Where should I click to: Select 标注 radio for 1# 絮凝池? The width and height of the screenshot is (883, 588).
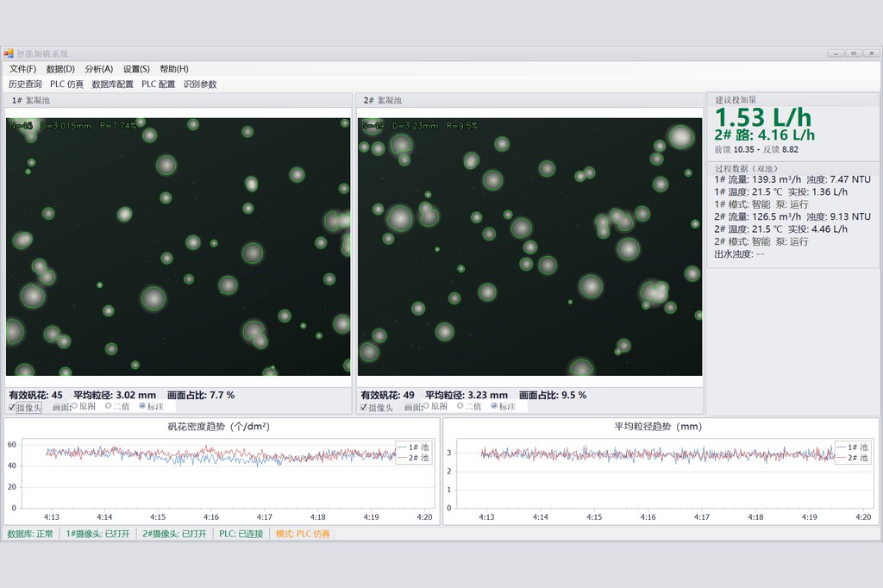152,406
